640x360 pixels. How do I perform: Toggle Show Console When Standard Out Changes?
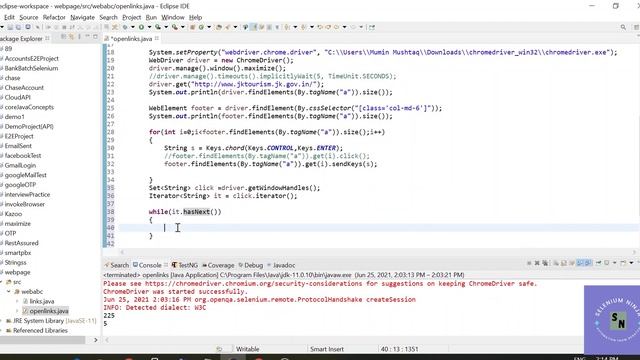(x=580, y=263)
